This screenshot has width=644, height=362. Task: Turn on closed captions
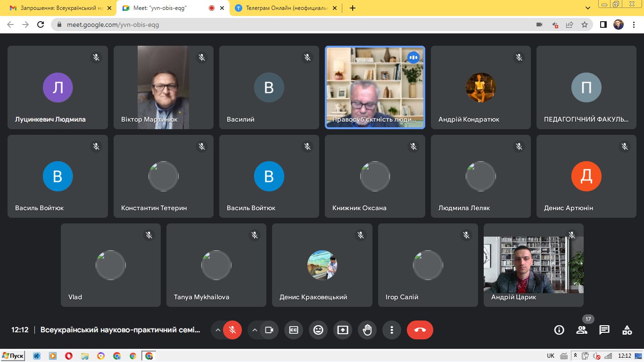coord(294,330)
